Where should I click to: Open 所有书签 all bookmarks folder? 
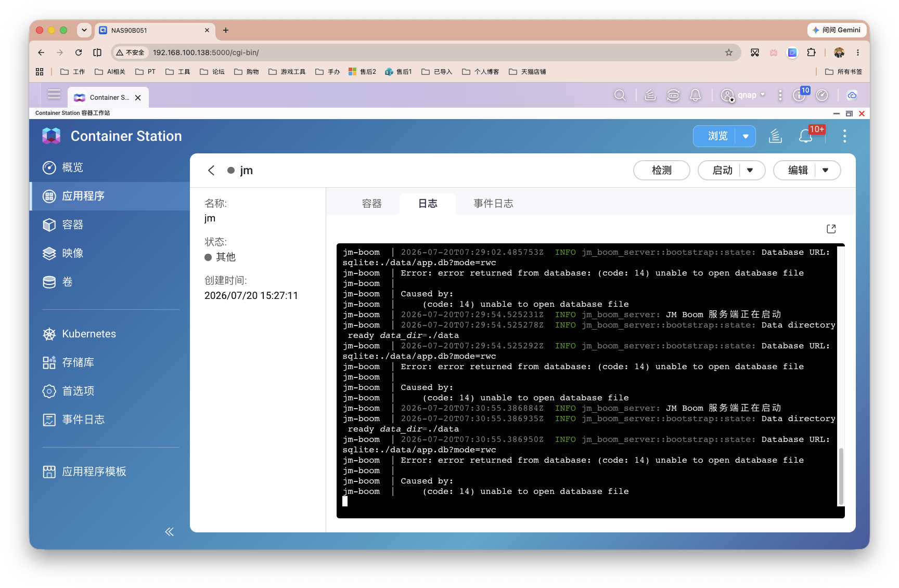click(844, 72)
